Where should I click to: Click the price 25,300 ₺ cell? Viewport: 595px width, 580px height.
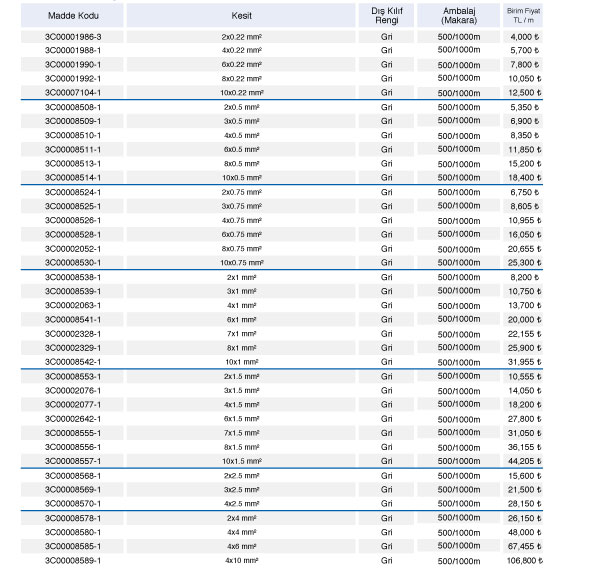[x=523, y=263]
